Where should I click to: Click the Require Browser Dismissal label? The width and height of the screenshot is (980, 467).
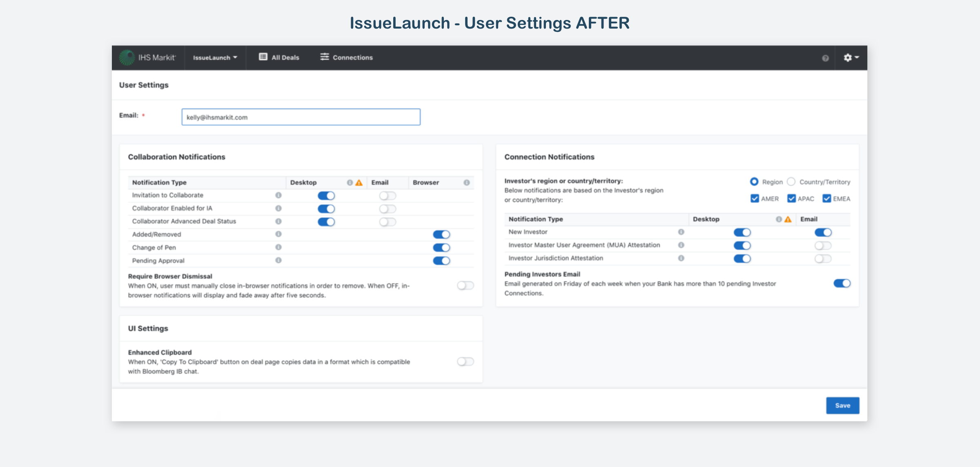[170, 276]
